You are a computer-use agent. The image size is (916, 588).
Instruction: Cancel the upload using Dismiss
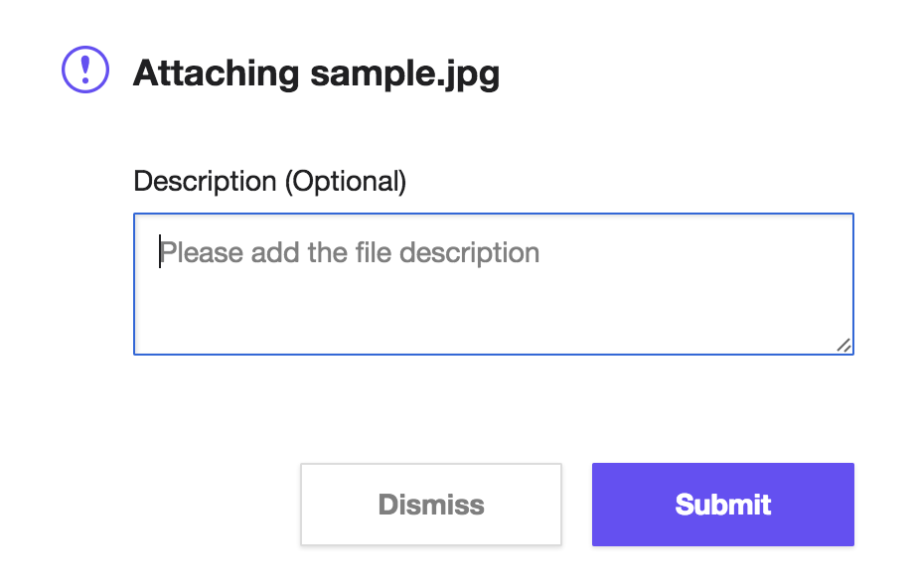(431, 505)
